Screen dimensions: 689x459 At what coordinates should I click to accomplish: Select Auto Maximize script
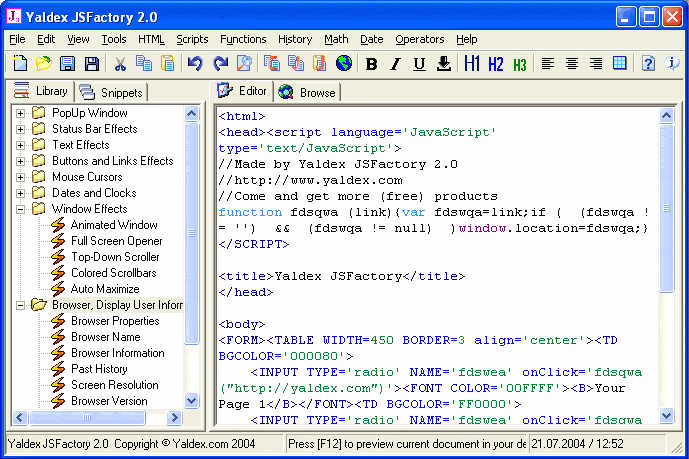[x=105, y=289]
